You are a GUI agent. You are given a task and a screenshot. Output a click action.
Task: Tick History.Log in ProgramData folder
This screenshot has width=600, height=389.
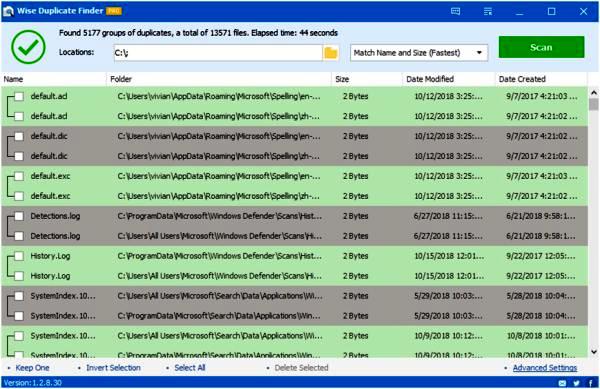(19, 256)
